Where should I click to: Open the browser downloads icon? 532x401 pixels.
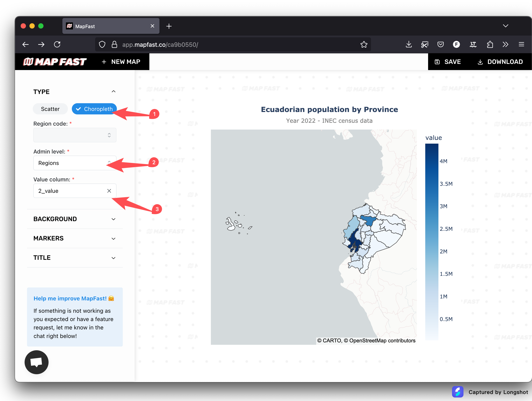pyautogui.click(x=409, y=45)
